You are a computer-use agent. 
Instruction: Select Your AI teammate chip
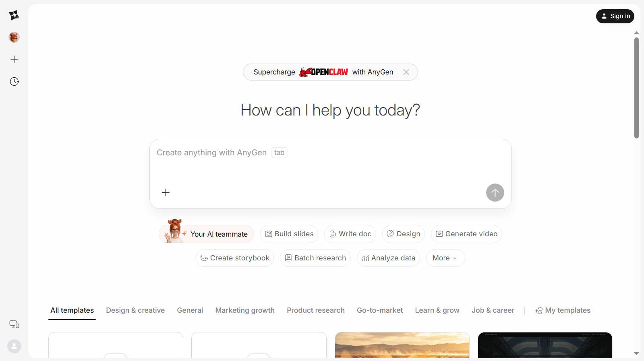tap(206, 234)
